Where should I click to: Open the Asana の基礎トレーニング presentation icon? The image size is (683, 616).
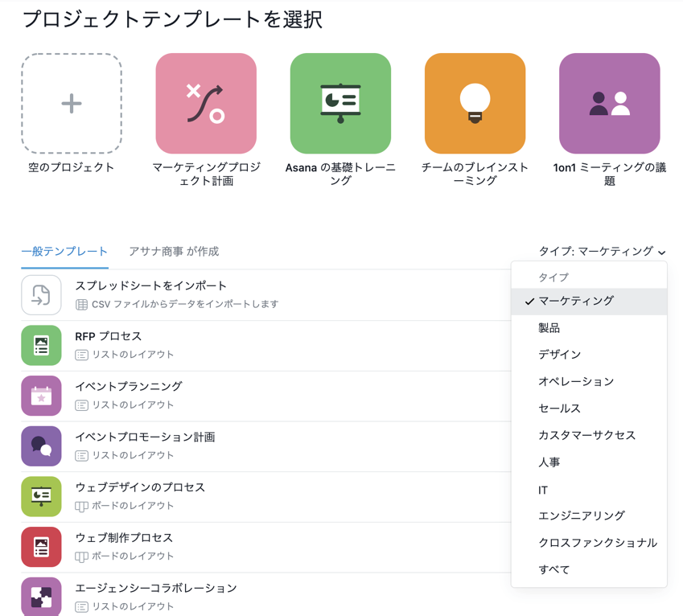pos(340,103)
